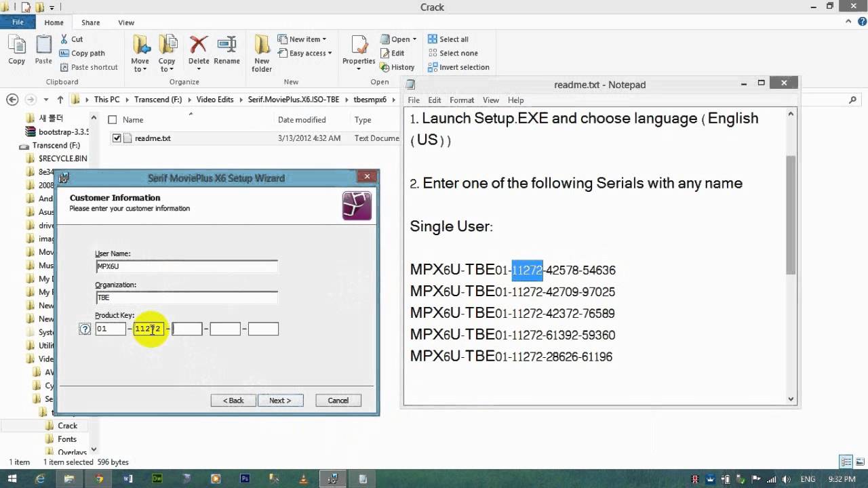Click Select all in the ribbon

pos(448,39)
